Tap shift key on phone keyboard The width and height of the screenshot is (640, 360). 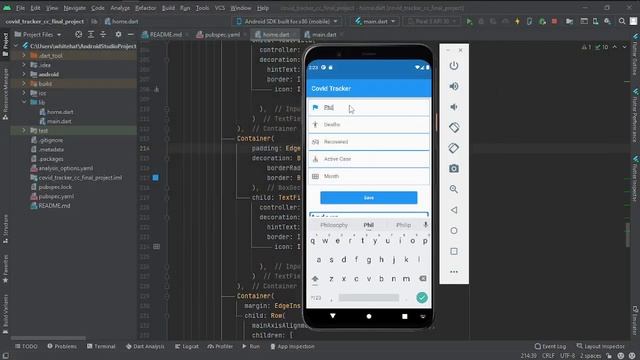tap(315, 279)
